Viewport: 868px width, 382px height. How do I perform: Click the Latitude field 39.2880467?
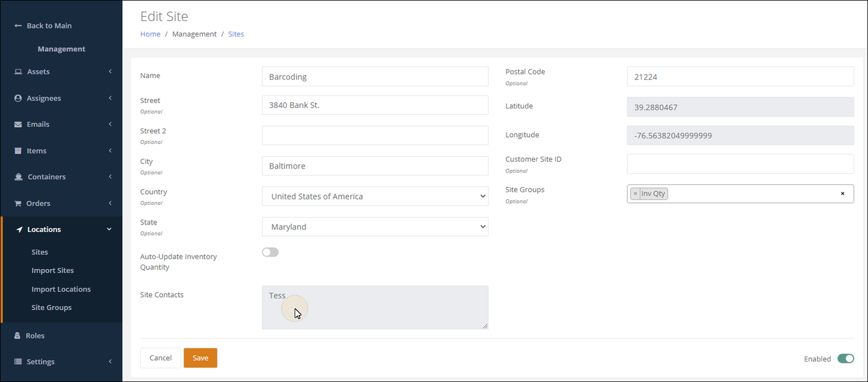[x=740, y=107]
